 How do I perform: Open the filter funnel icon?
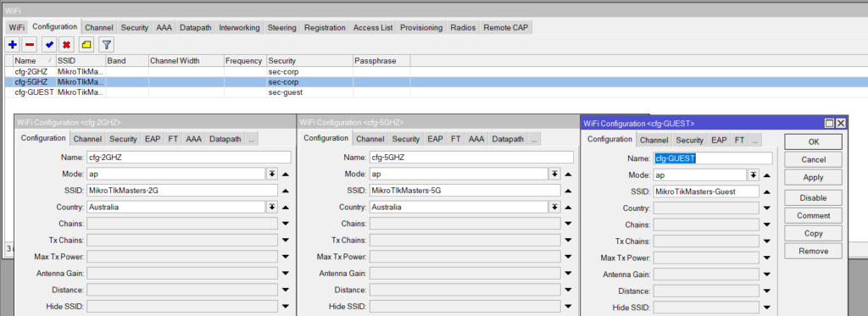pyautogui.click(x=106, y=45)
